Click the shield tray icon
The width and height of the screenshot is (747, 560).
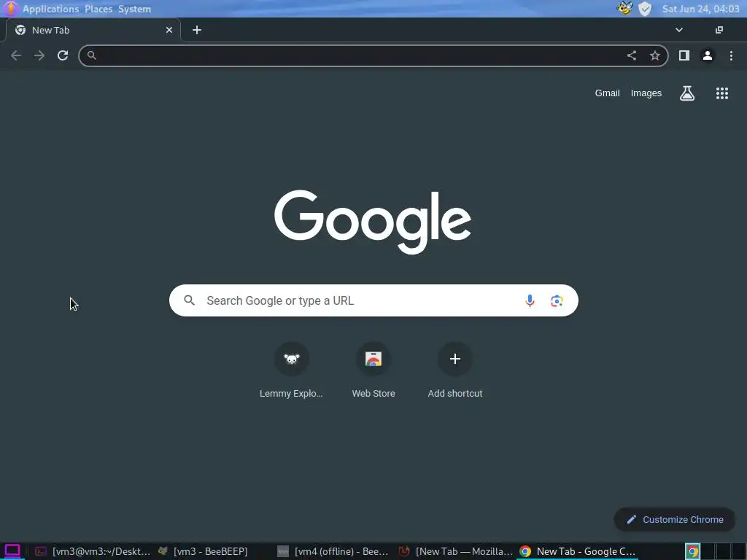tap(645, 9)
